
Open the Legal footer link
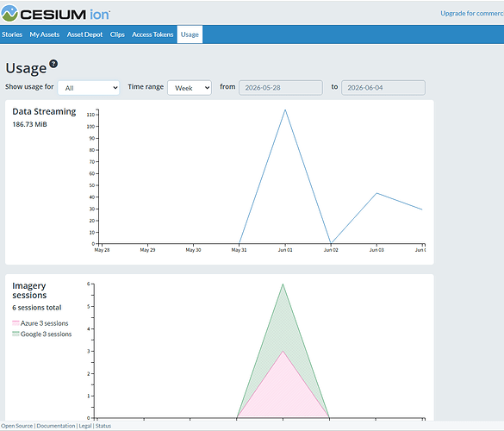click(x=85, y=426)
